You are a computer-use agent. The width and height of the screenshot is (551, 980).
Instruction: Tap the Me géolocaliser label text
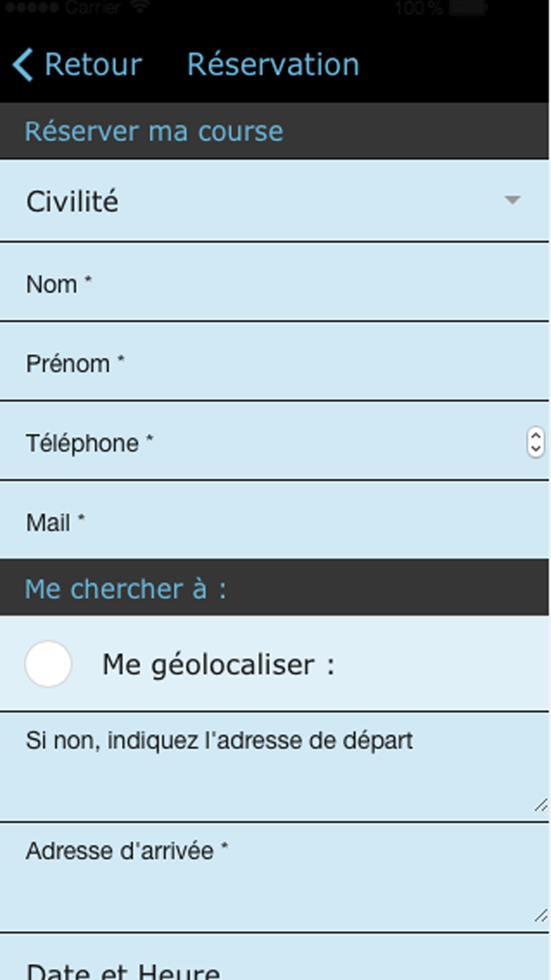[218, 665]
